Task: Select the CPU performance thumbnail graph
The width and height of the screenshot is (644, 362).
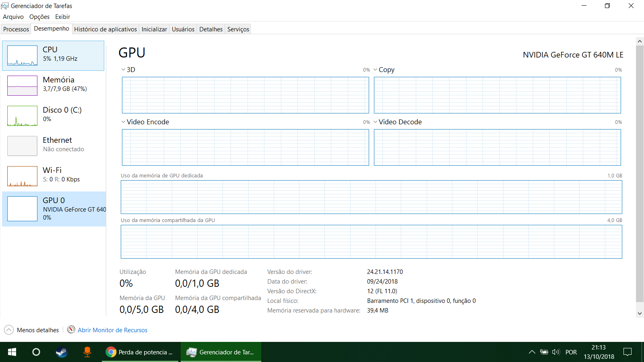Action: pyautogui.click(x=22, y=56)
